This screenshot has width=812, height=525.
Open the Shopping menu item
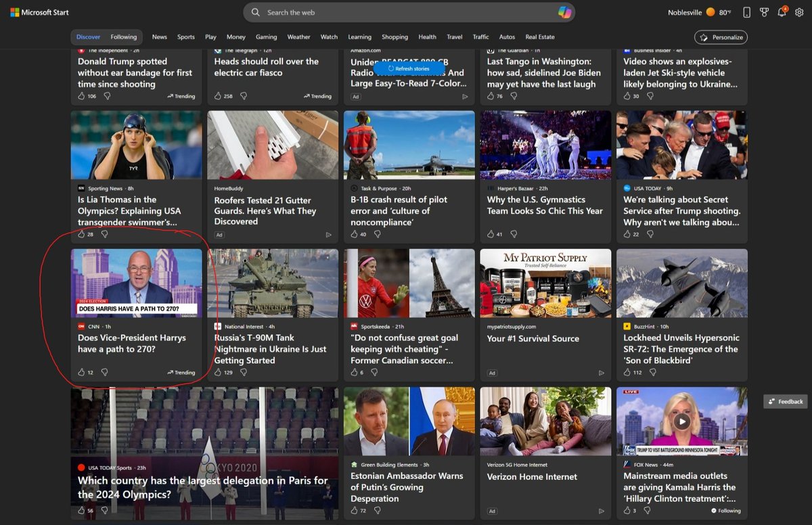[x=394, y=37]
